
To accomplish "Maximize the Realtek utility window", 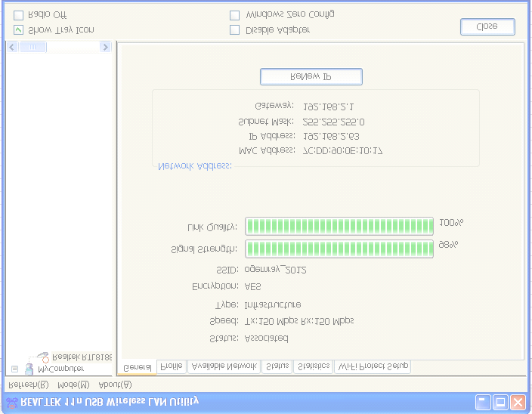I will click(x=500, y=403).
